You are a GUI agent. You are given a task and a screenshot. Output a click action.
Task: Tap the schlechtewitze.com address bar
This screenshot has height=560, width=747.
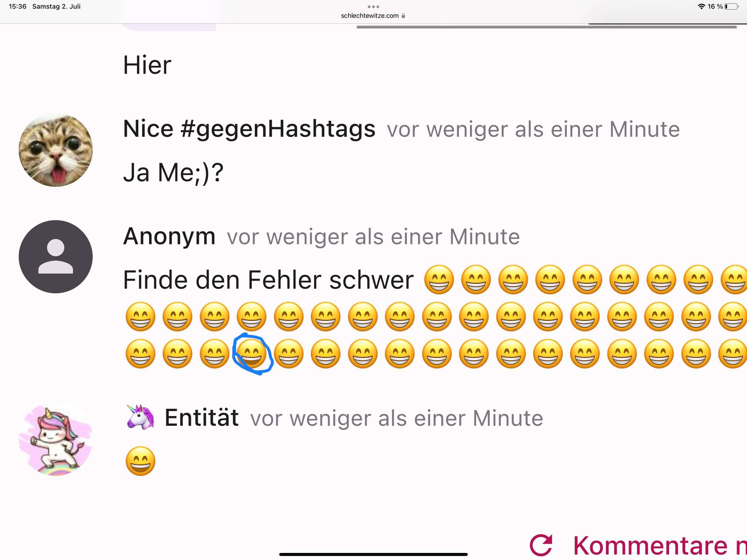(x=370, y=16)
